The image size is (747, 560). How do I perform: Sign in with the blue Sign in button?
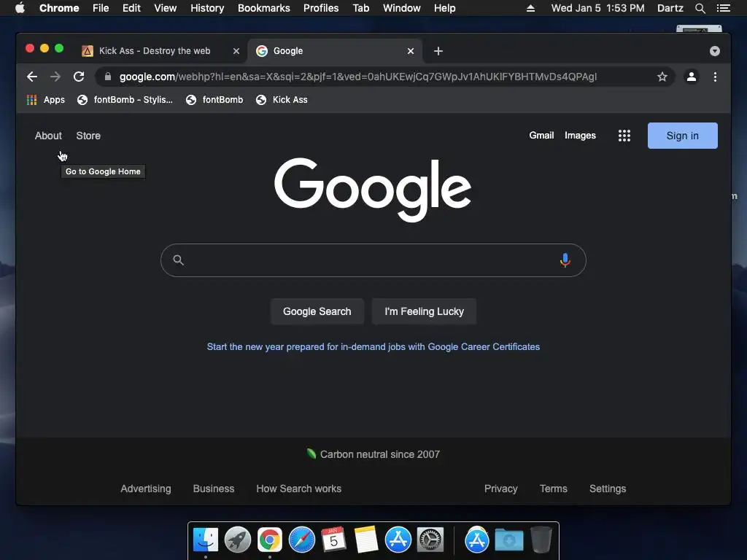pos(682,136)
